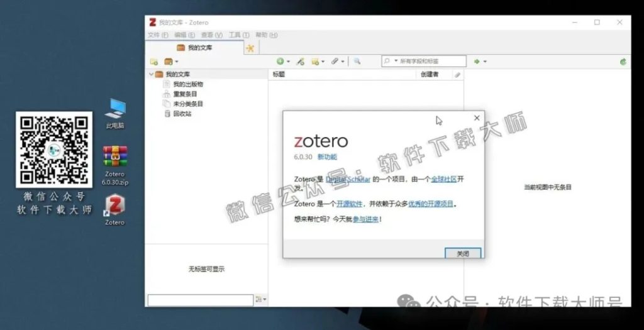
Task: Select 回收站 in the tree
Action: click(182, 114)
